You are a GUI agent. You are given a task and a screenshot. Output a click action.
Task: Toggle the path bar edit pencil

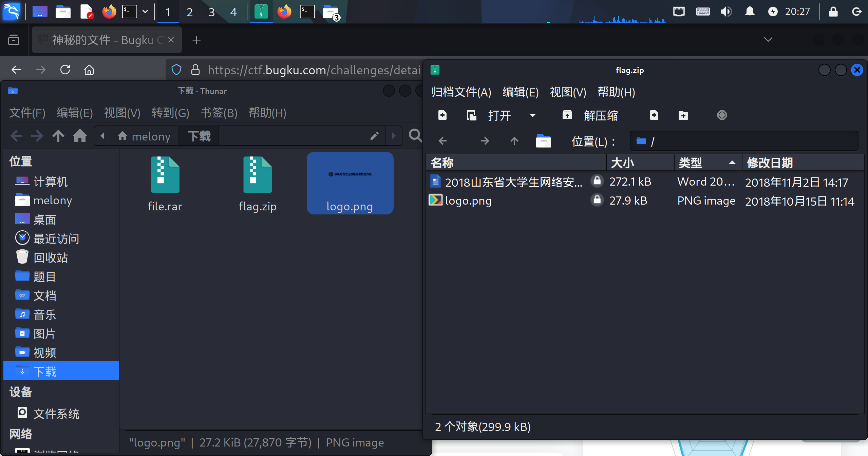click(374, 136)
